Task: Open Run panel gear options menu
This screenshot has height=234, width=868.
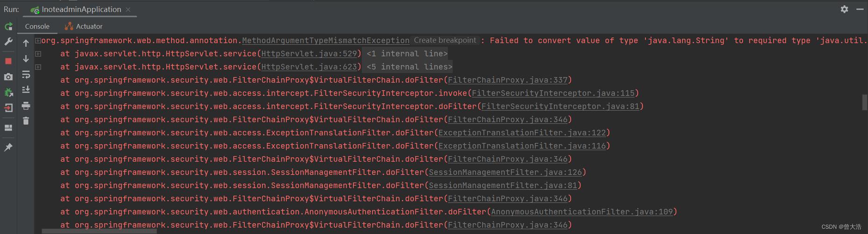Action: (x=844, y=9)
